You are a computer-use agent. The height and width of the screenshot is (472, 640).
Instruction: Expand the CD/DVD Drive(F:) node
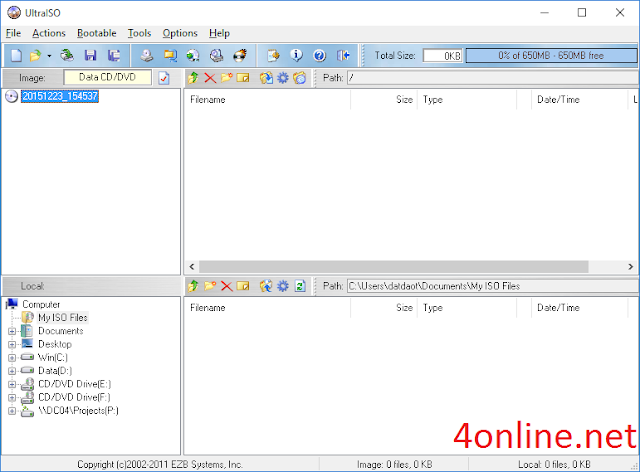[x=12, y=398]
